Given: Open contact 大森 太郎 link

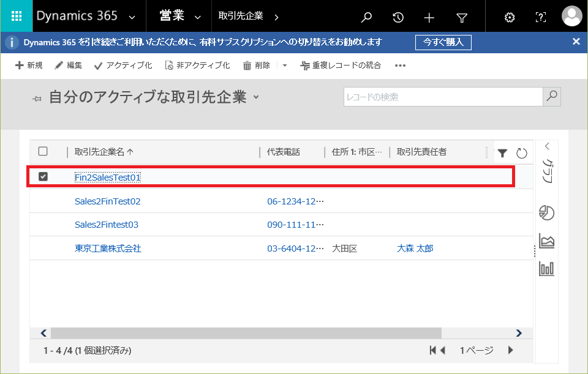Looking at the screenshot, I should tap(415, 249).
